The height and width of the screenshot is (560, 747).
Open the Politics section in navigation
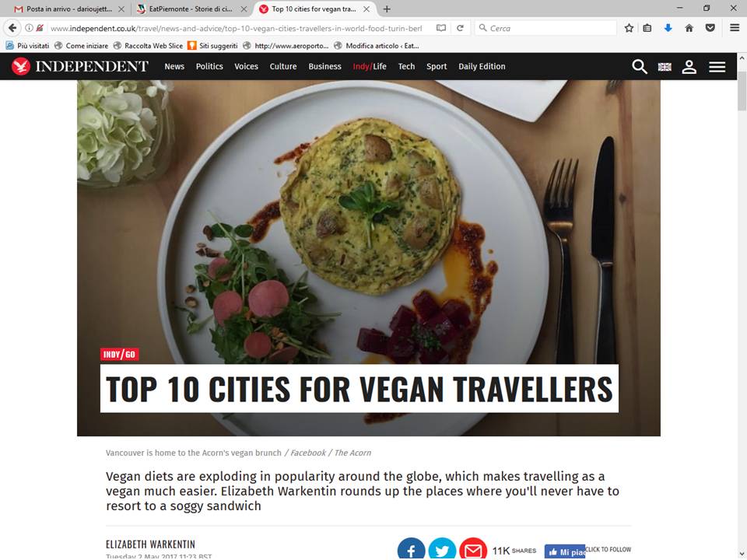coord(209,67)
